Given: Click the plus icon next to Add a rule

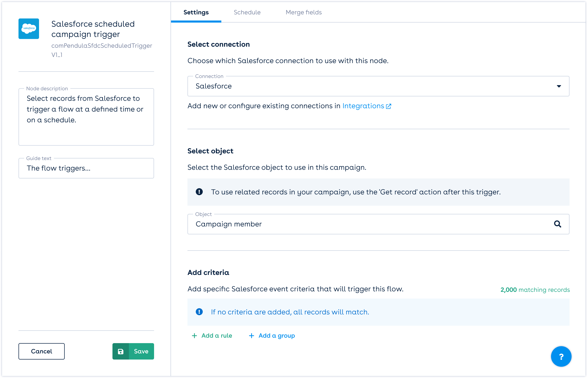Looking at the screenshot, I should [194, 336].
